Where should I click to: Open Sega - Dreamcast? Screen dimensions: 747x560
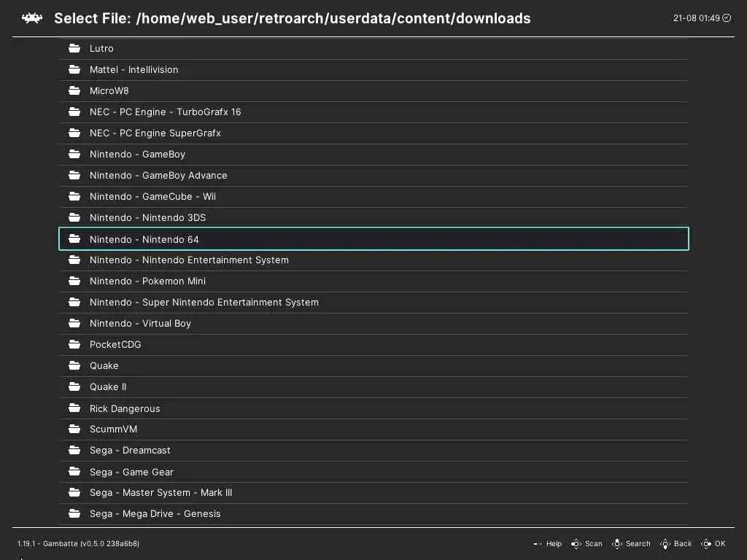[373, 451]
